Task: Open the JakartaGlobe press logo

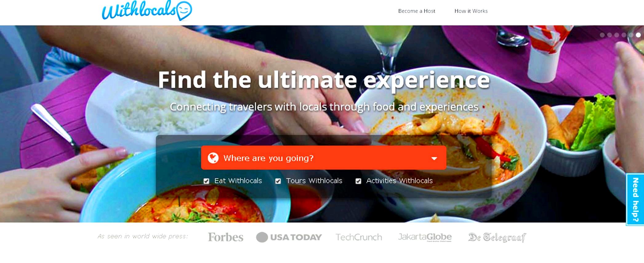Action: (425, 237)
